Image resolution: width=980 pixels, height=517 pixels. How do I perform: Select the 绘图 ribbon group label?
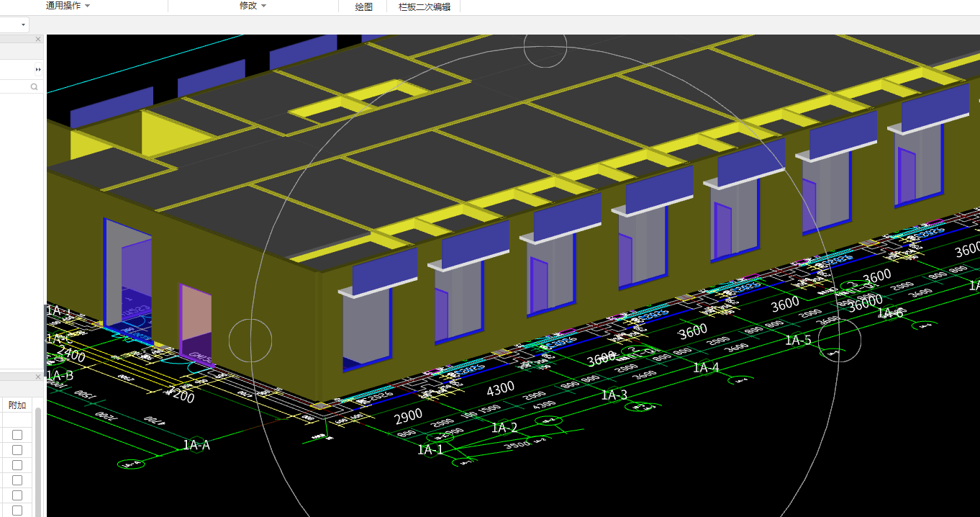pos(364,6)
